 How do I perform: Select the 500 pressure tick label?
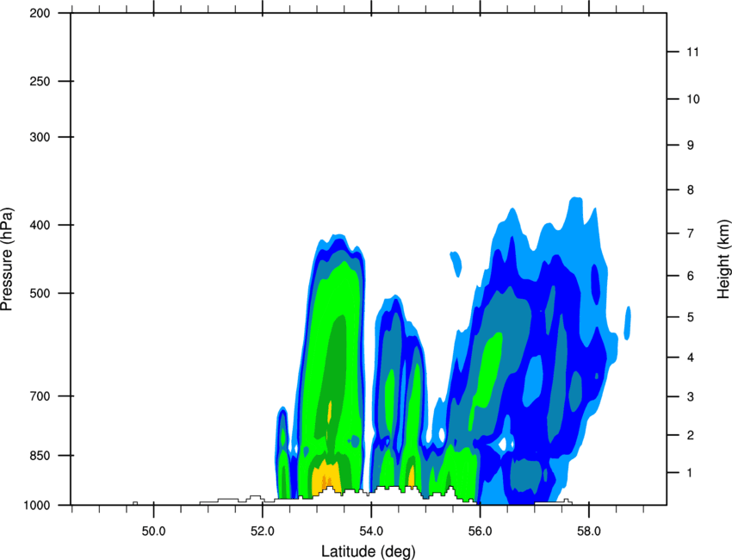point(40,293)
